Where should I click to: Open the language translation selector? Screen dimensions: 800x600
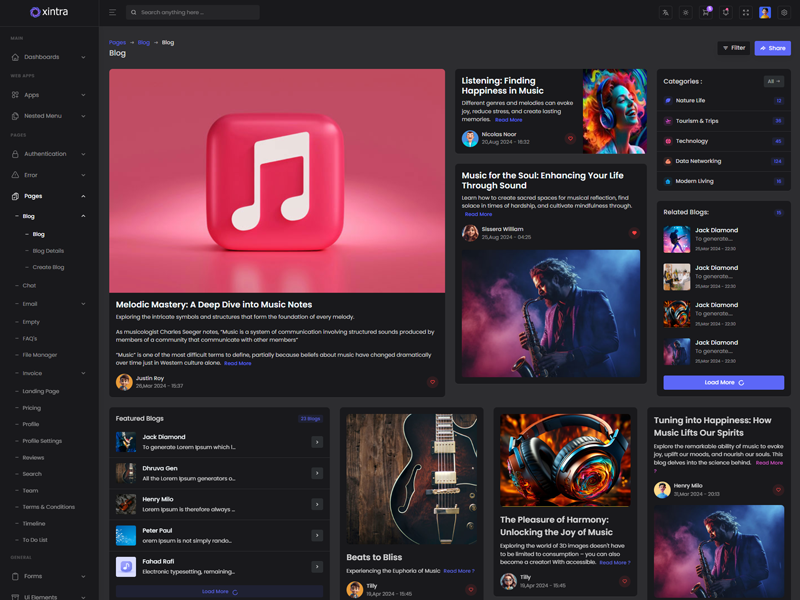click(665, 13)
